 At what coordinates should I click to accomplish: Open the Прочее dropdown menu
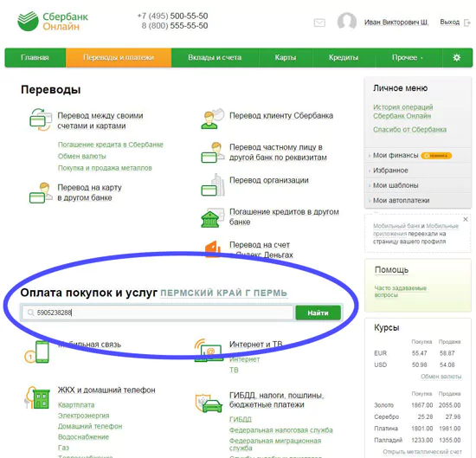pyautogui.click(x=408, y=57)
